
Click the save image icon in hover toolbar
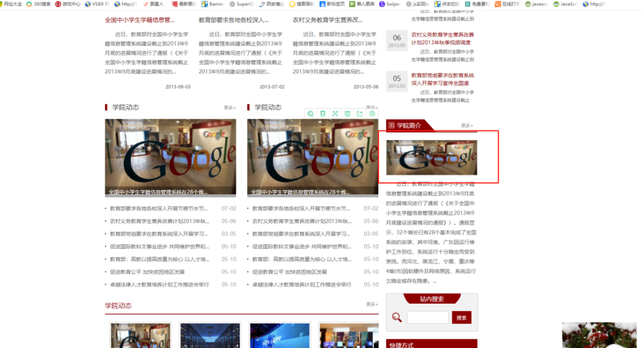tap(347, 113)
